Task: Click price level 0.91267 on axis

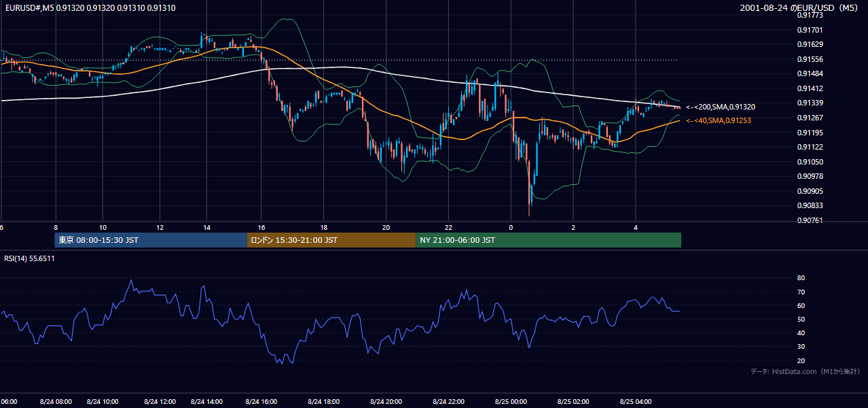Action: 810,118
